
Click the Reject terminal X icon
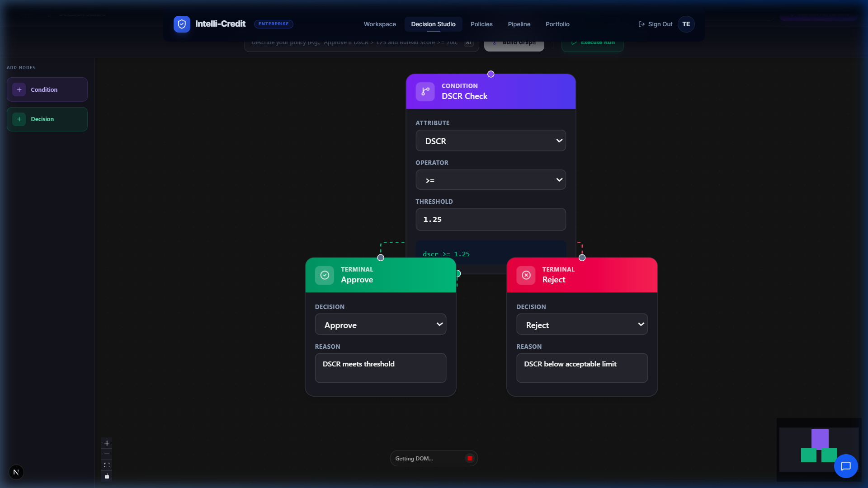(x=526, y=275)
